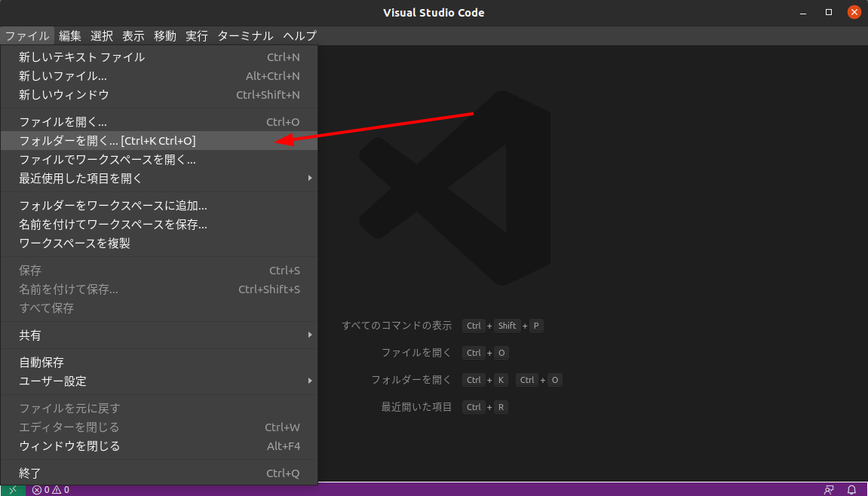Choose 新しいテキスト ファイル menu entry
The width and height of the screenshot is (868, 496).
tap(159, 57)
